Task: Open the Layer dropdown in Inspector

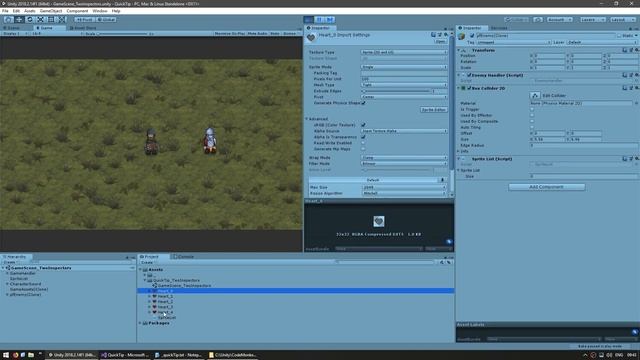Action: pos(602,42)
